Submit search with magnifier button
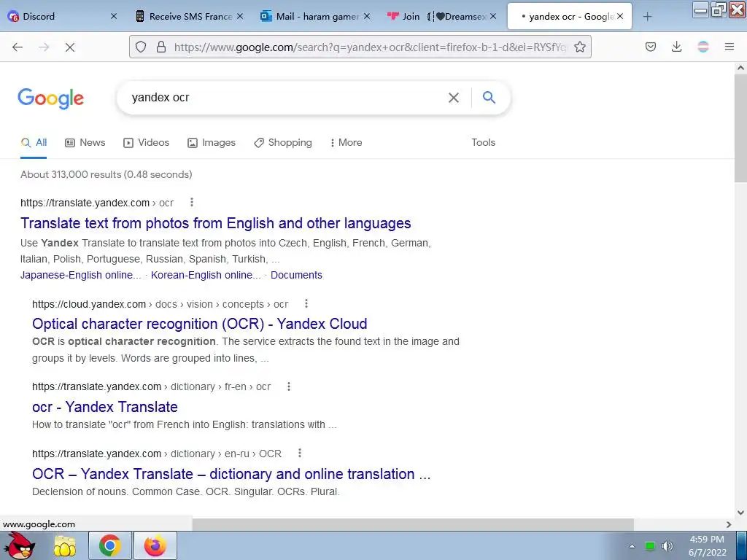The width and height of the screenshot is (747, 560). coord(489,98)
